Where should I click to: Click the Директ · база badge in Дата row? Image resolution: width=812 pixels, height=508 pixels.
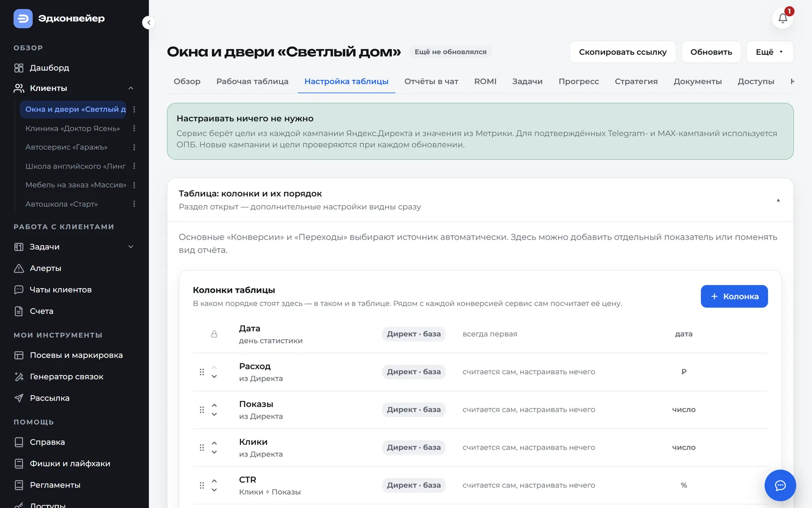coord(414,334)
